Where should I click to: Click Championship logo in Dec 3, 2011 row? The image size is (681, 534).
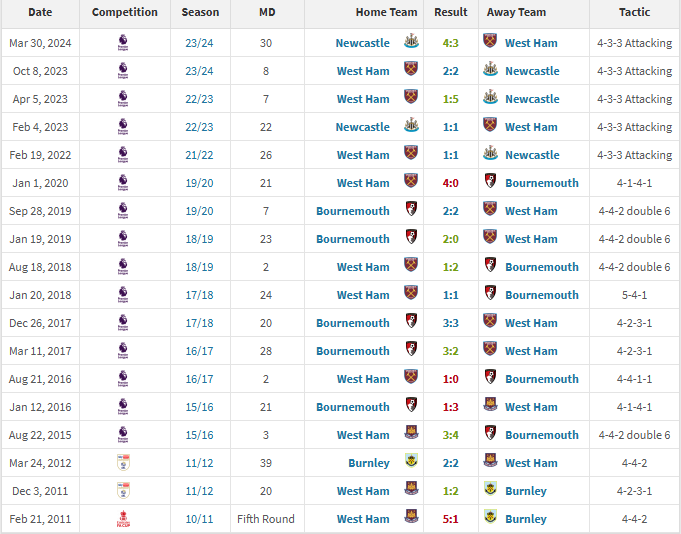point(124,490)
